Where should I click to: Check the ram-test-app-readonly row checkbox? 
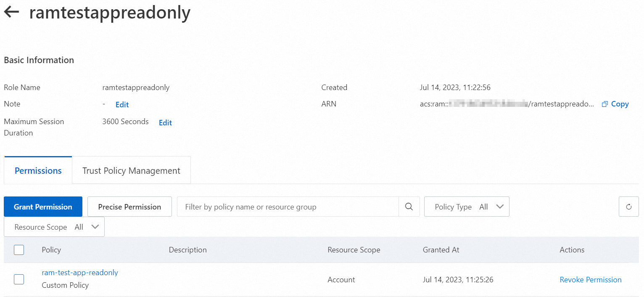pyautogui.click(x=19, y=279)
